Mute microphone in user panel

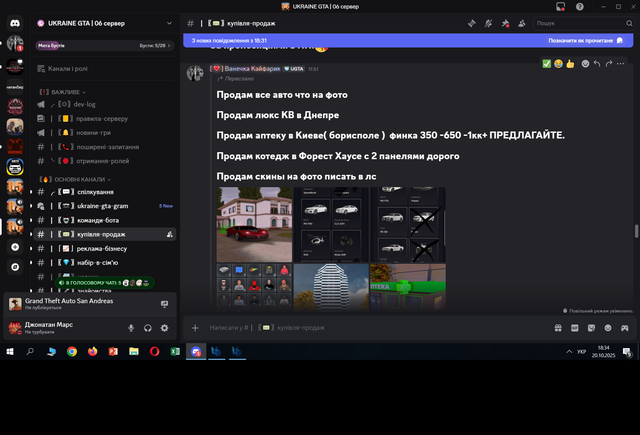(x=131, y=328)
